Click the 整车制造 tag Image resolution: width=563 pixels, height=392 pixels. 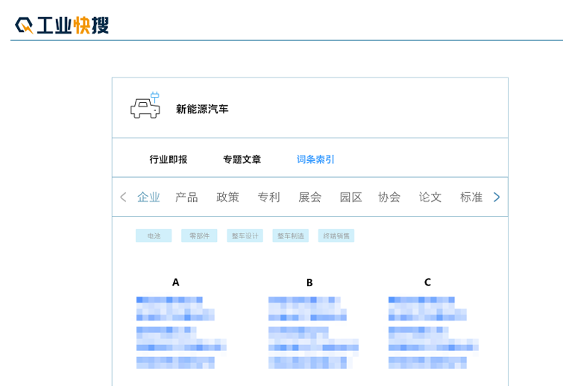coord(290,235)
